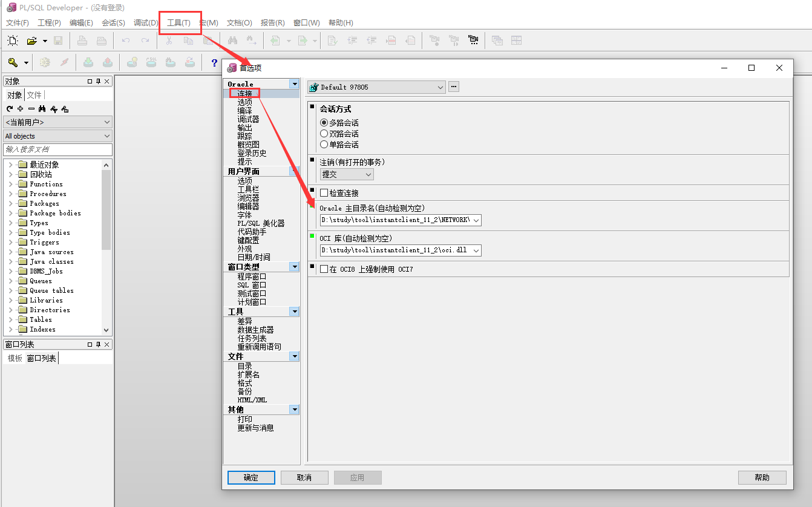Click the filter funnel icon in object browser
This screenshot has height=507, width=812.
click(54, 109)
